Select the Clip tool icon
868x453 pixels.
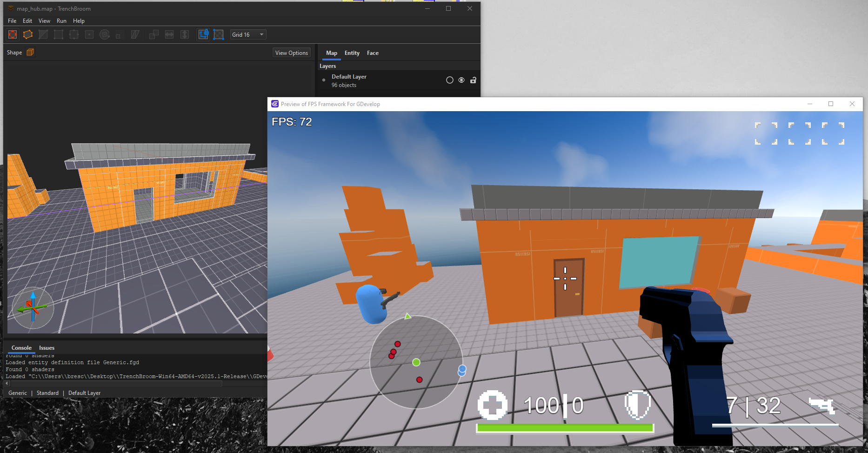tap(43, 34)
